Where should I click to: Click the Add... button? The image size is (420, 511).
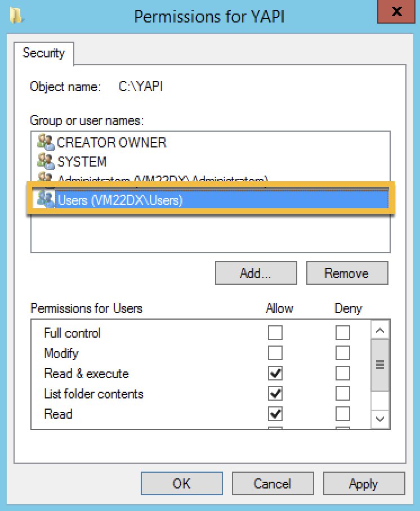tap(256, 273)
